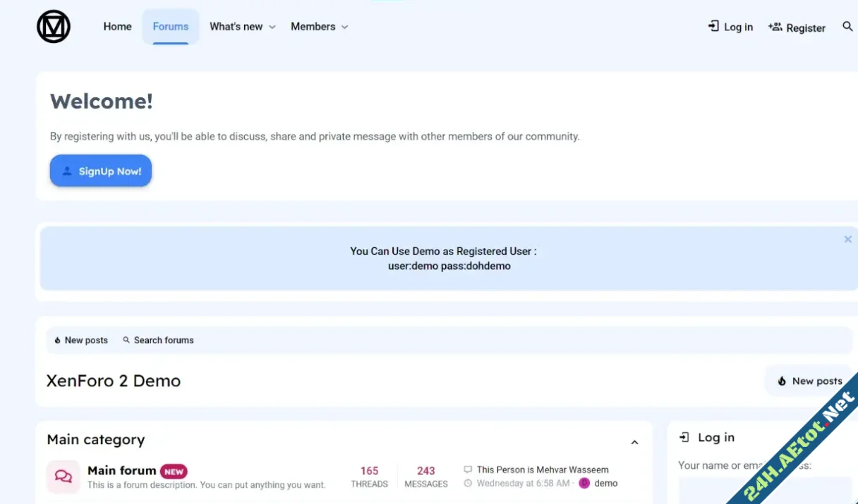Expand the Members dropdown arrow

click(x=344, y=27)
